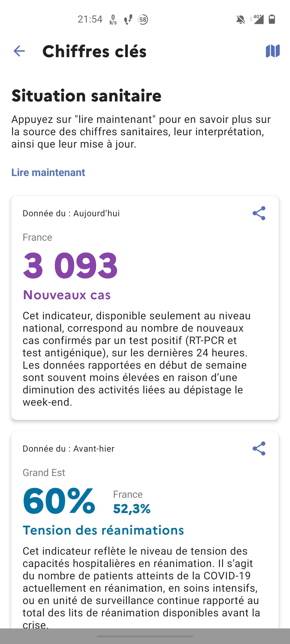Tap the back arrow icon
The image size is (290, 644).
pos(19,51)
